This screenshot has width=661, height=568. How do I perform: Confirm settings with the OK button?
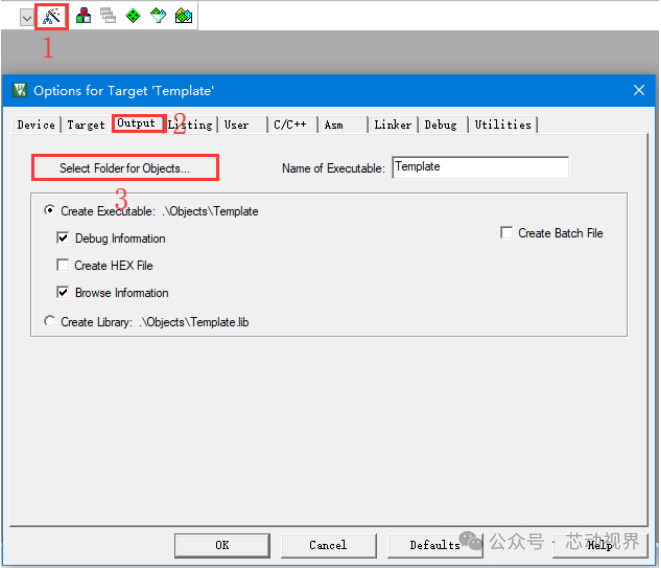coord(222,545)
